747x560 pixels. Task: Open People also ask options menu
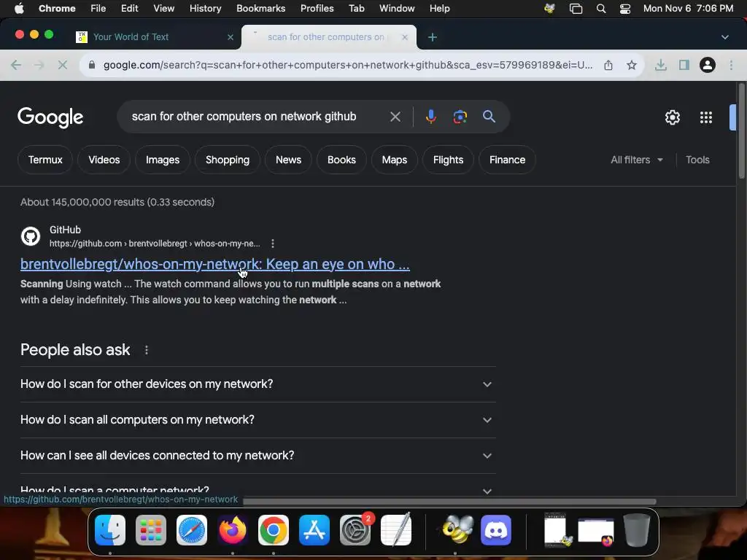point(146,350)
